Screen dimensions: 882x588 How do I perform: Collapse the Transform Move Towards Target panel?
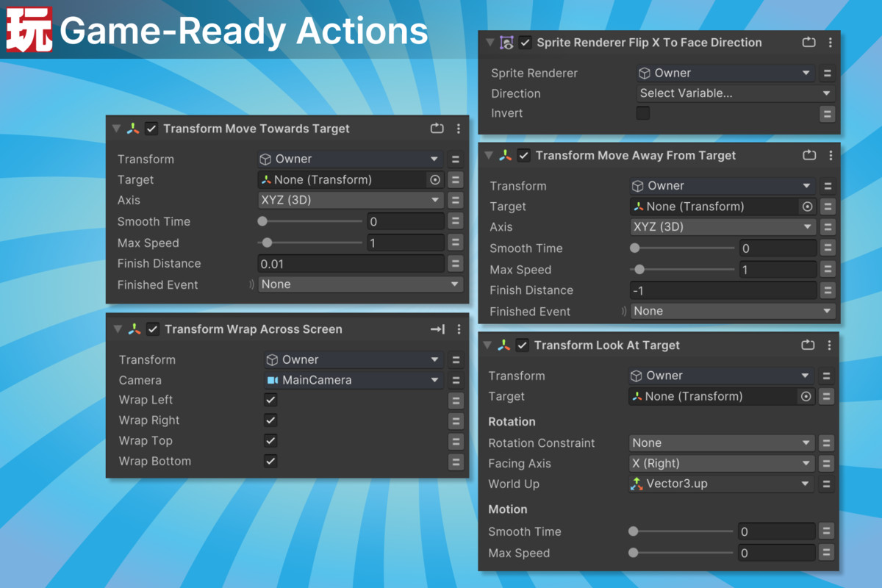click(x=116, y=129)
